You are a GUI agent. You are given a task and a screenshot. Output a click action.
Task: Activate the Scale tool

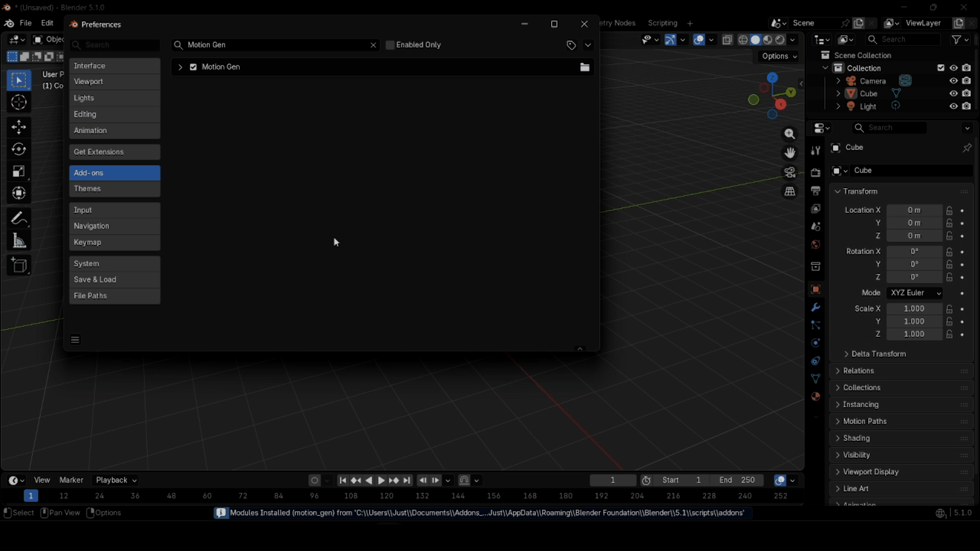[19, 171]
